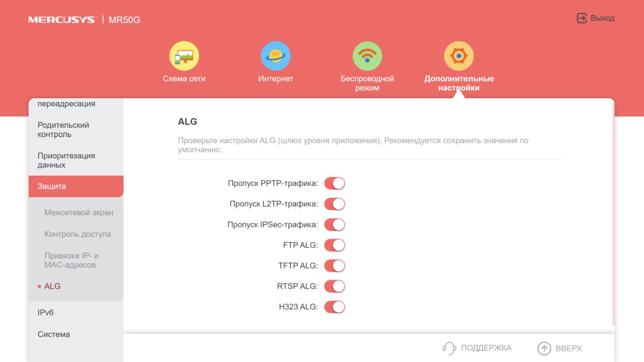The width and height of the screenshot is (644, 362).
Task: Turn off Пропуск L2TP-трафика switch
Action: pos(334,204)
